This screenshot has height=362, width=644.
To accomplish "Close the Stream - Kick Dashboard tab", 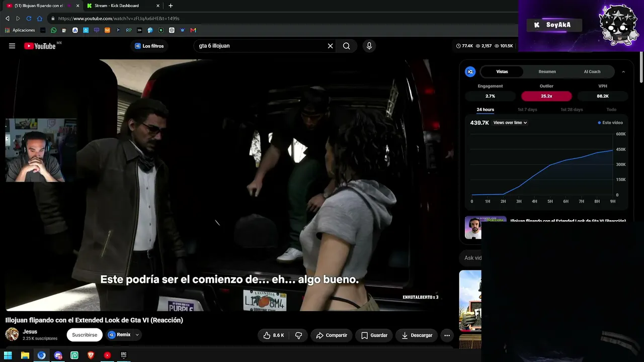I will coord(158,6).
